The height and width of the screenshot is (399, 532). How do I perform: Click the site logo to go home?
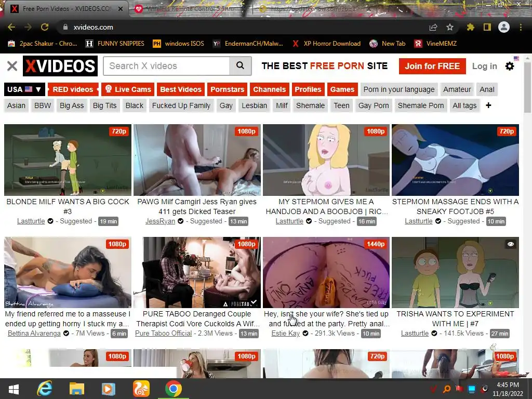pos(60,66)
